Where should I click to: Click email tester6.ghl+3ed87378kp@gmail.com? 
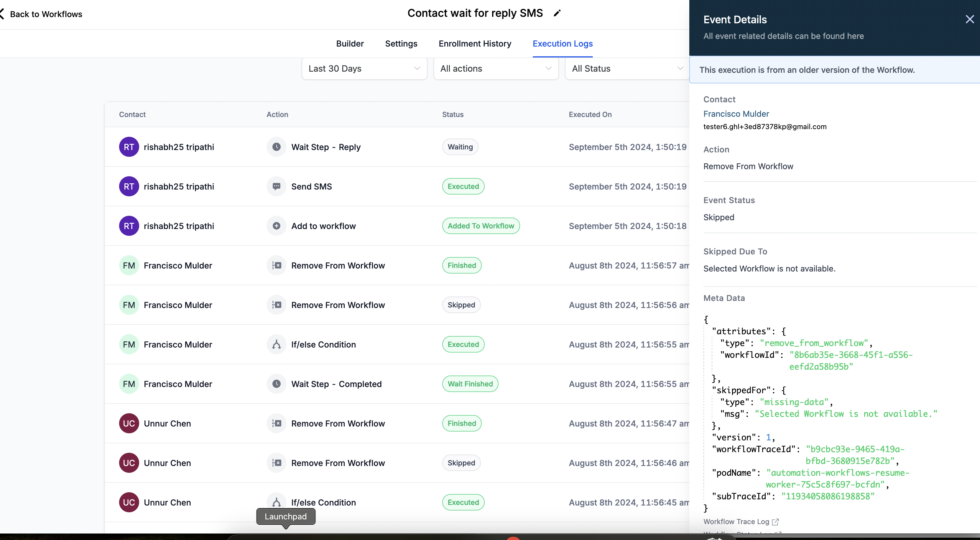point(765,127)
